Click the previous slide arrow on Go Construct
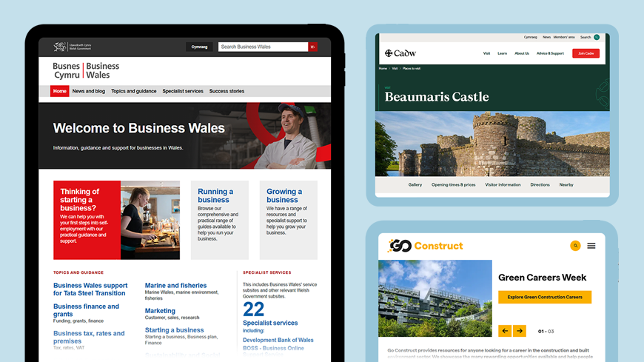The width and height of the screenshot is (644, 362). pyautogui.click(x=505, y=331)
